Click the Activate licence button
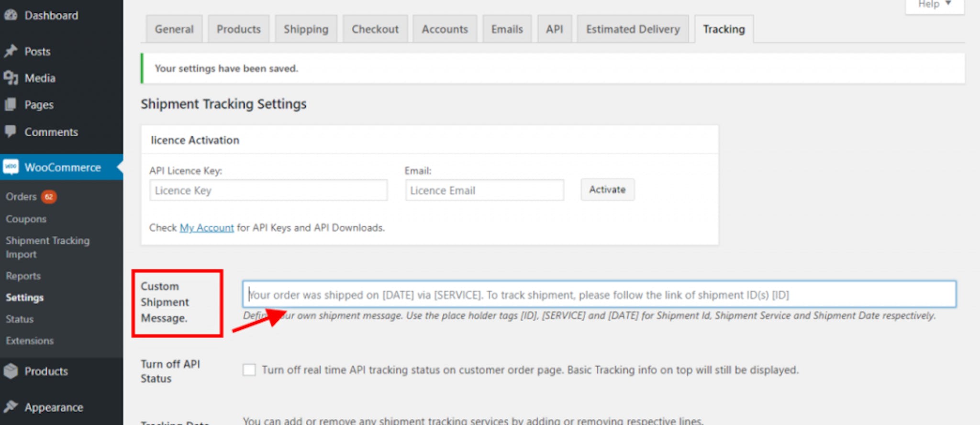Screen dimensions: 980x425 click(x=608, y=190)
